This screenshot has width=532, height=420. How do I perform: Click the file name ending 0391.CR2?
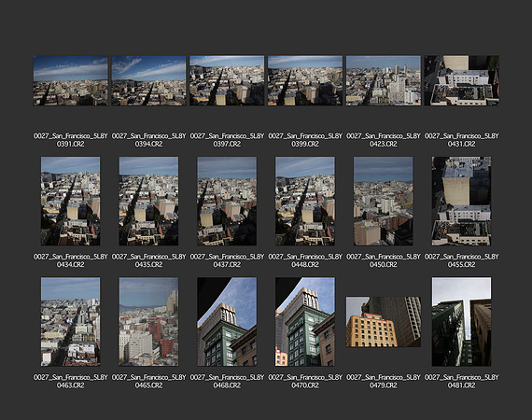pyautogui.click(x=71, y=140)
